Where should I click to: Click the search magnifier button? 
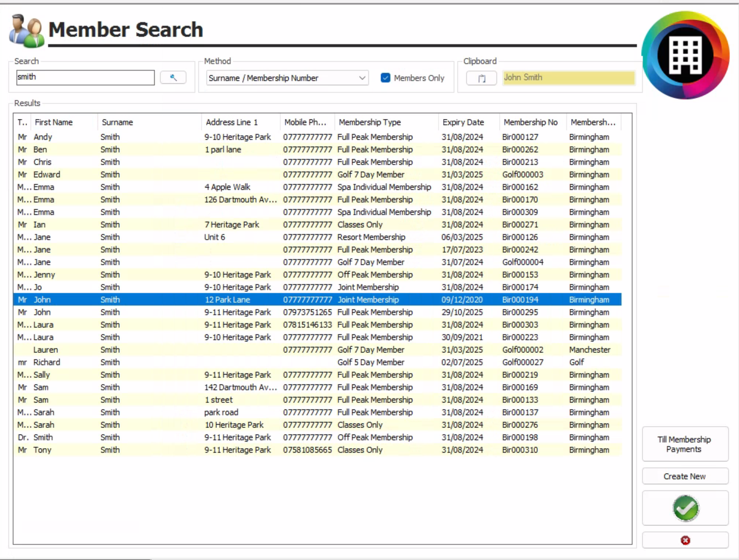pos(173,78)
